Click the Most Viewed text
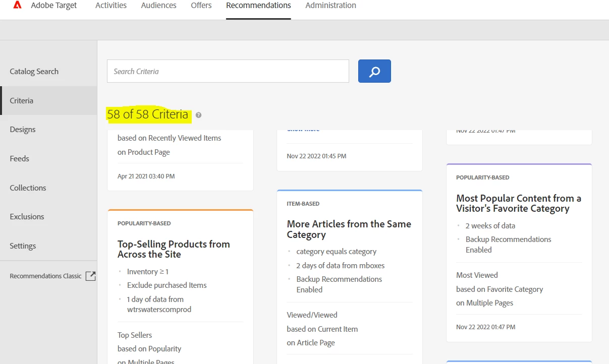 click(x=477, y=275)
